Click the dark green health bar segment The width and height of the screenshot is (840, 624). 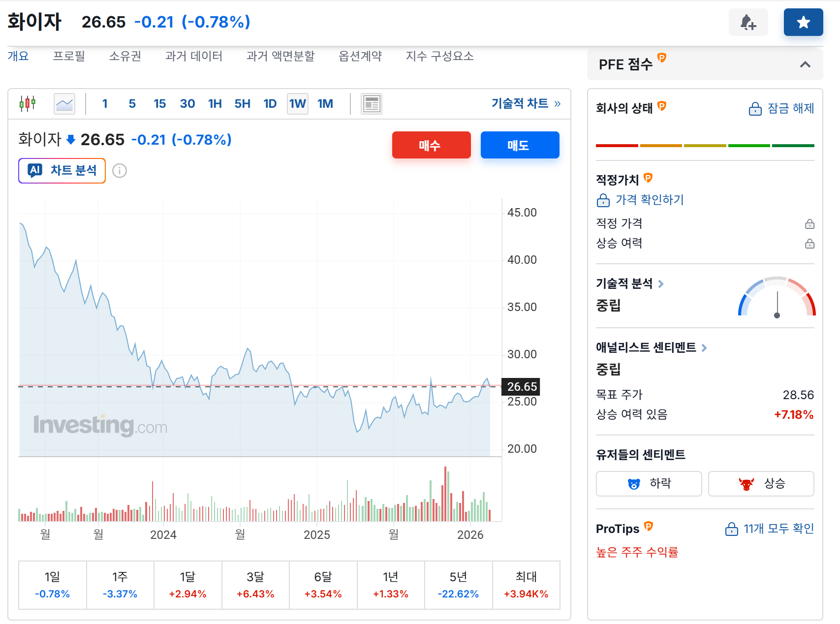coord(793,146)
